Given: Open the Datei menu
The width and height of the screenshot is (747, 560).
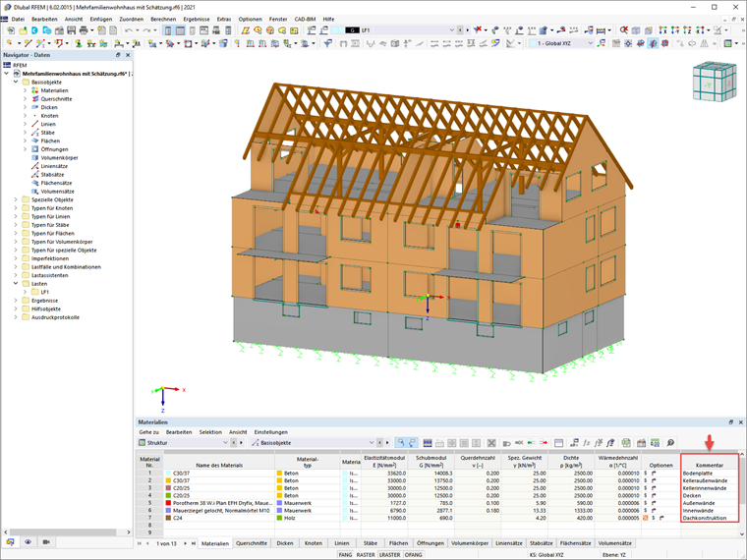Looking at the screenshot, I should 18,19.
